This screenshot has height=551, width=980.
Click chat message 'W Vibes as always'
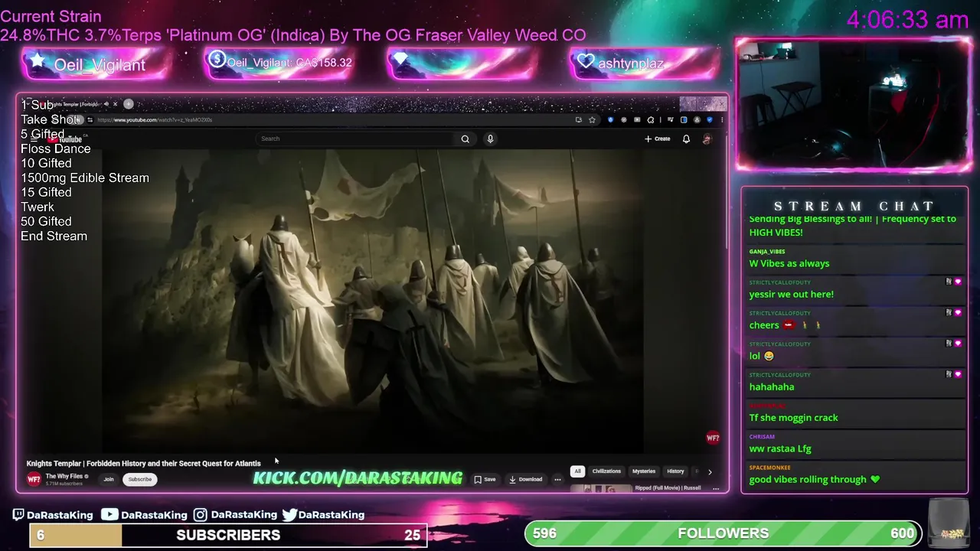pyautogui.click(x=789, y=263)
